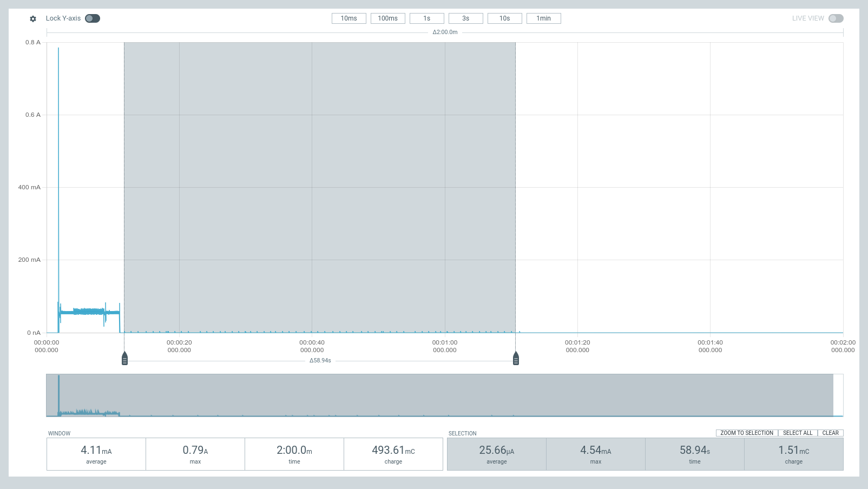This screenshot has width=868, height=489.
Task: Click the window charge 493.61mC value
Action: point(393,451)
